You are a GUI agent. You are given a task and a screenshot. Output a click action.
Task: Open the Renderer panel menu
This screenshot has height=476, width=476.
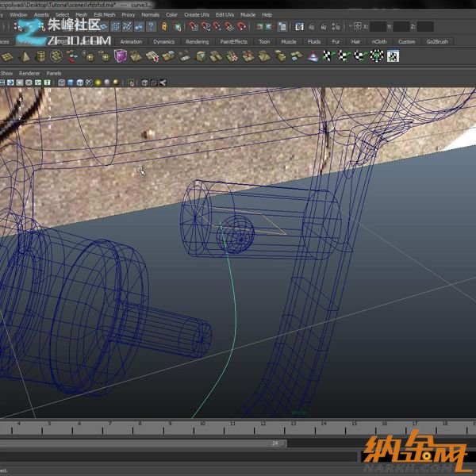click(29, 73)
